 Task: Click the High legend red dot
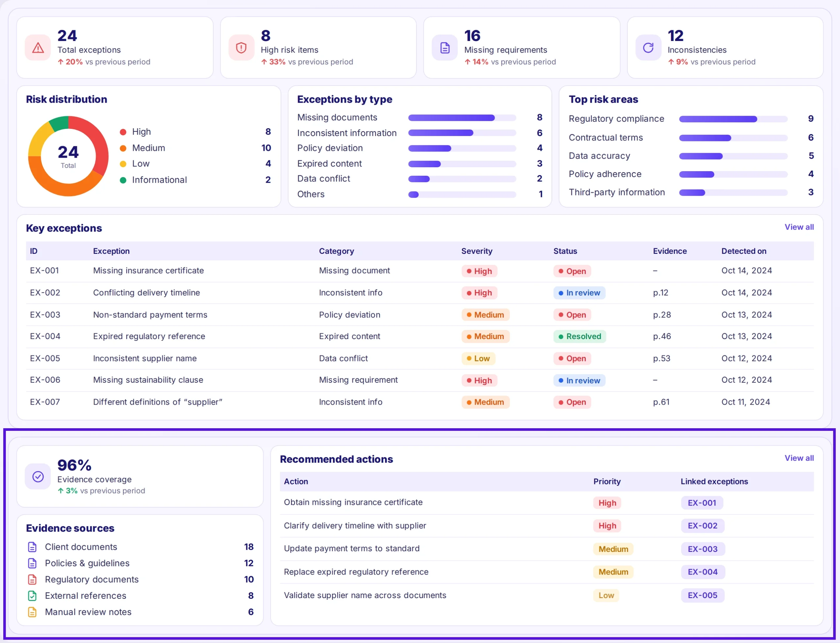click(123, 132)
